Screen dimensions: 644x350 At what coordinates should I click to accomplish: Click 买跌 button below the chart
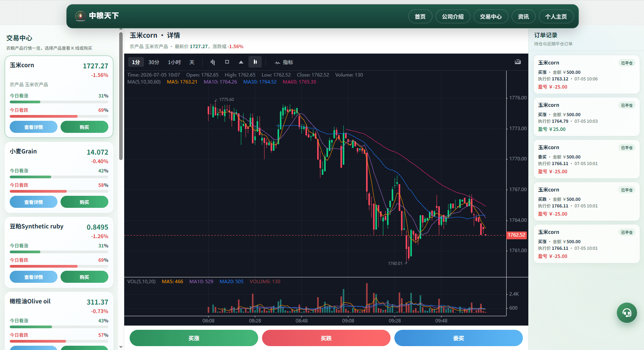pos(326,338)
